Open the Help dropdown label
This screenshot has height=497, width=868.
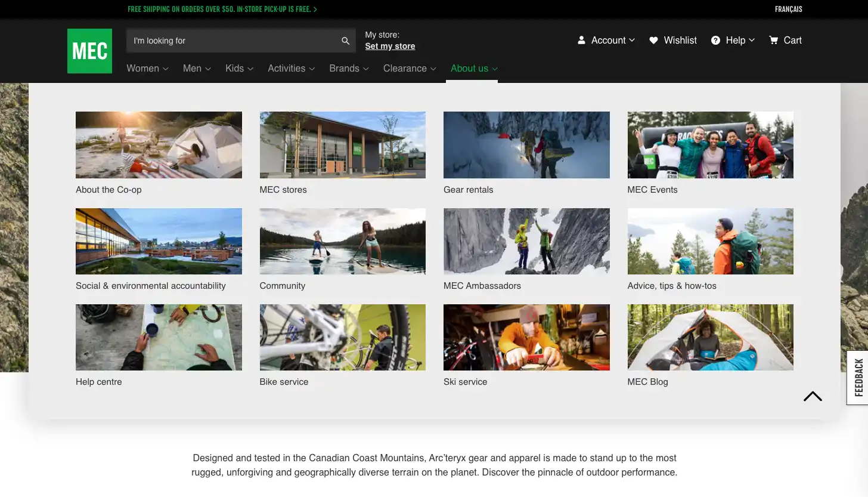point(740,40)
